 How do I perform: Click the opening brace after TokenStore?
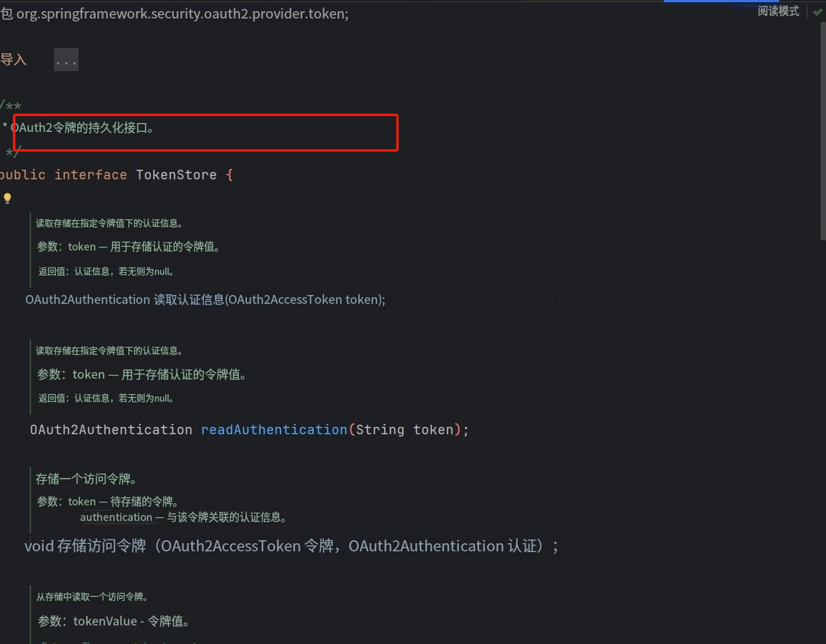[x=229, y=175]
